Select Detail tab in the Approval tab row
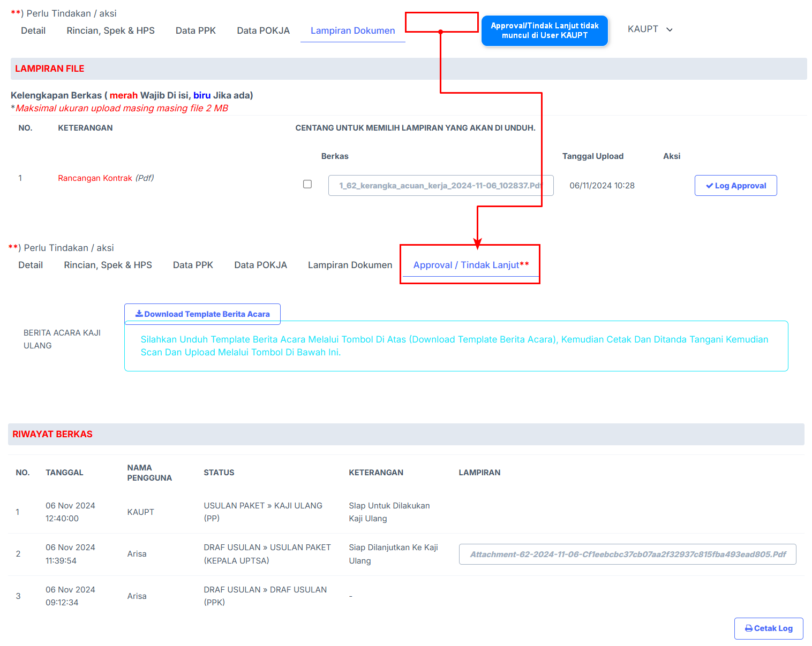812x646 pixels. [31, 265]
